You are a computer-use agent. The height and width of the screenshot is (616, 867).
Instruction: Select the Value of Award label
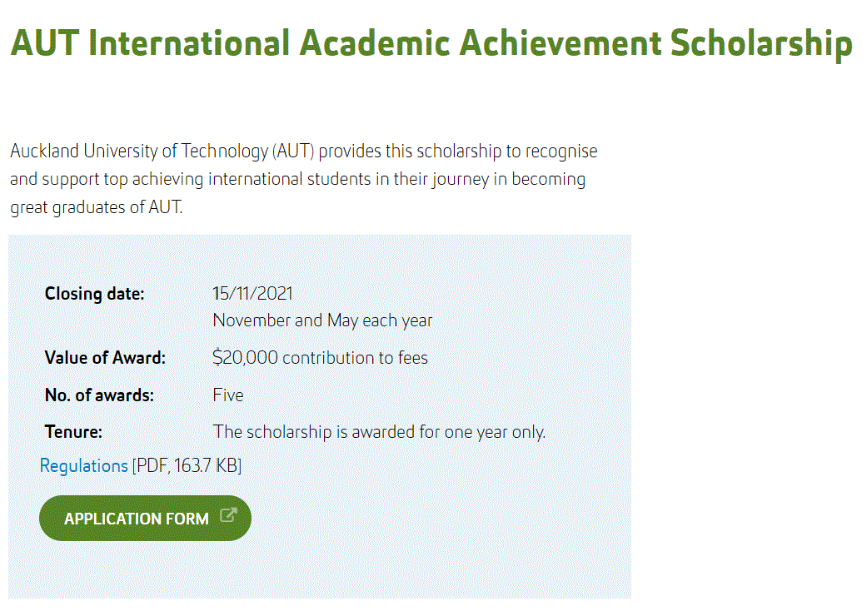[x=105, y=357]
